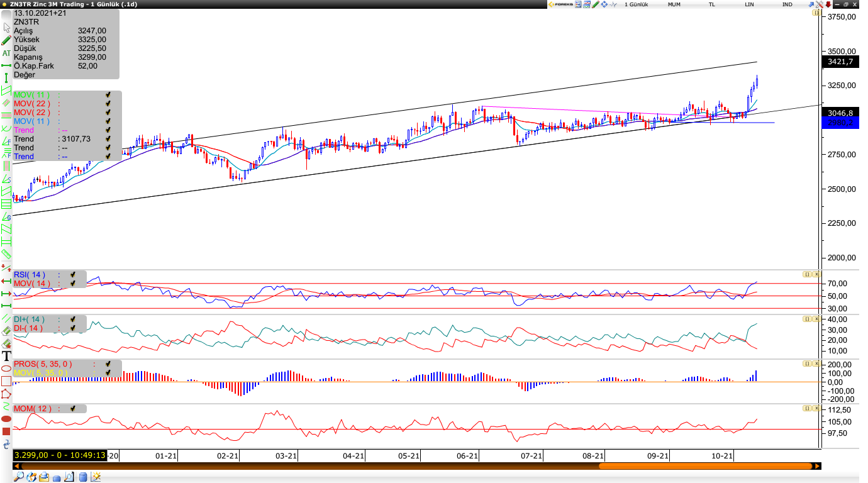
Task: Click the green AT tool icon
Action: coord(6,53)
